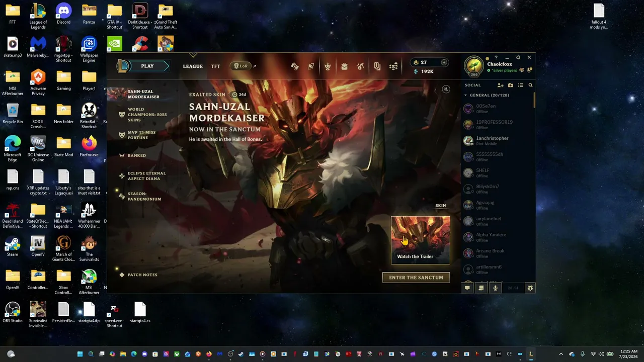
Task: Select friend 19PROFESSOR19 in list
Action: (497, 124)
